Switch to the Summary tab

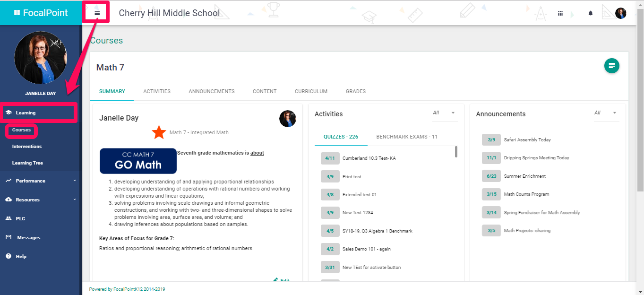coord(112,91)
